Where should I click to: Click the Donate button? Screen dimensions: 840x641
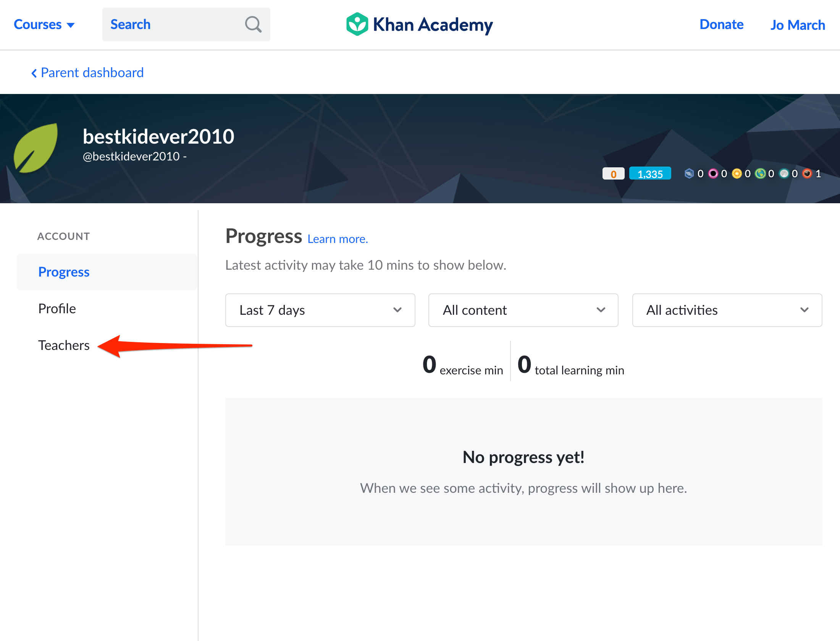[x=721, y=24]
